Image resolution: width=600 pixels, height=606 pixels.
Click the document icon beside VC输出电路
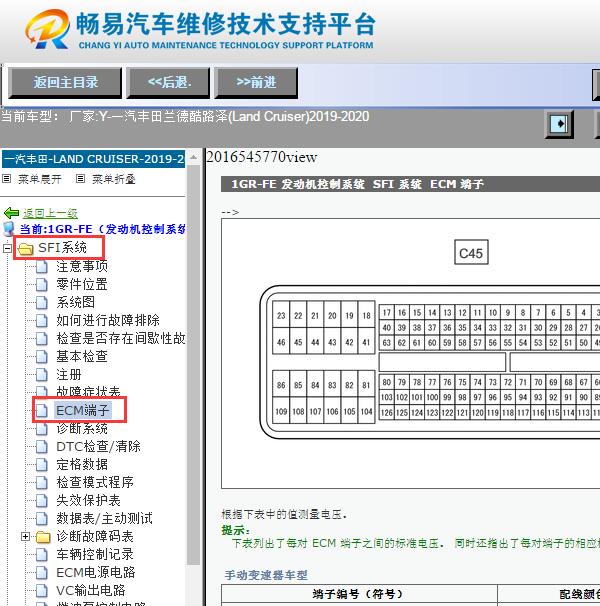coord(42,591)
